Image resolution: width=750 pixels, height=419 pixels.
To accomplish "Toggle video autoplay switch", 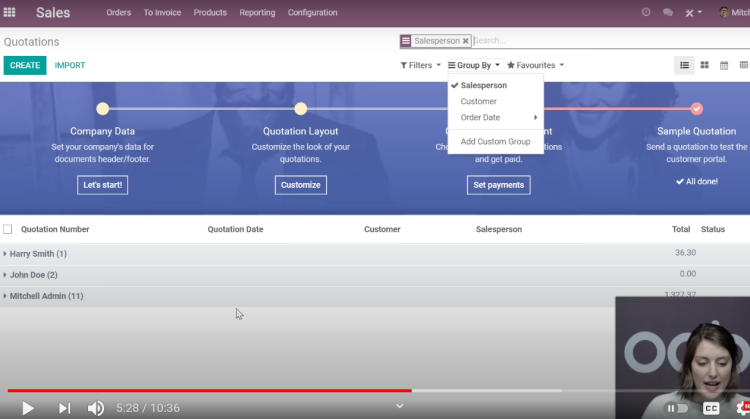I will 677,408.
